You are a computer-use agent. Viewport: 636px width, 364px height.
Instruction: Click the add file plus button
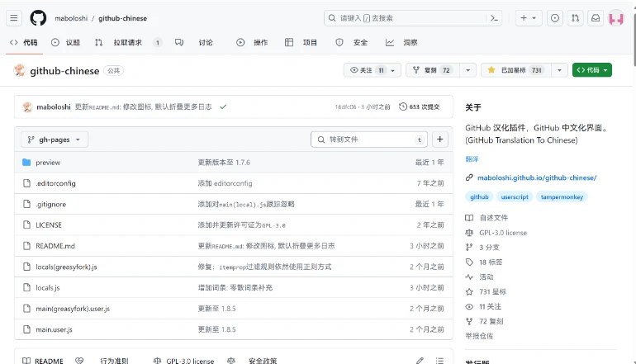440,139
